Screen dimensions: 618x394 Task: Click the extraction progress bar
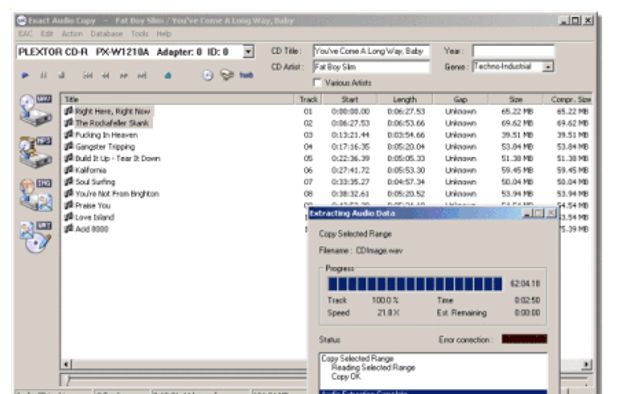coord(415,284)
